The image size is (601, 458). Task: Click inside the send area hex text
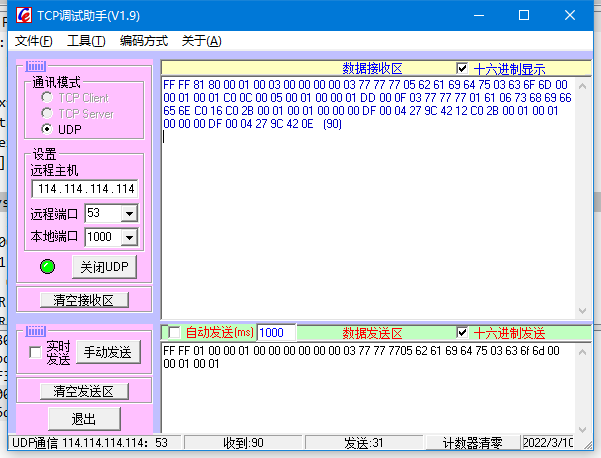point(361,357)
